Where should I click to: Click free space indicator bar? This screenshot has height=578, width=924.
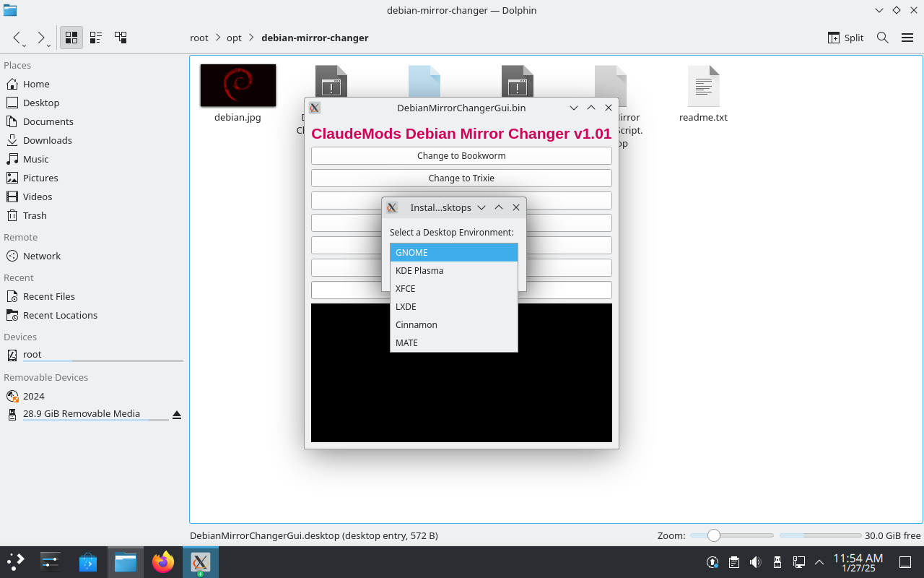[820, 535]
